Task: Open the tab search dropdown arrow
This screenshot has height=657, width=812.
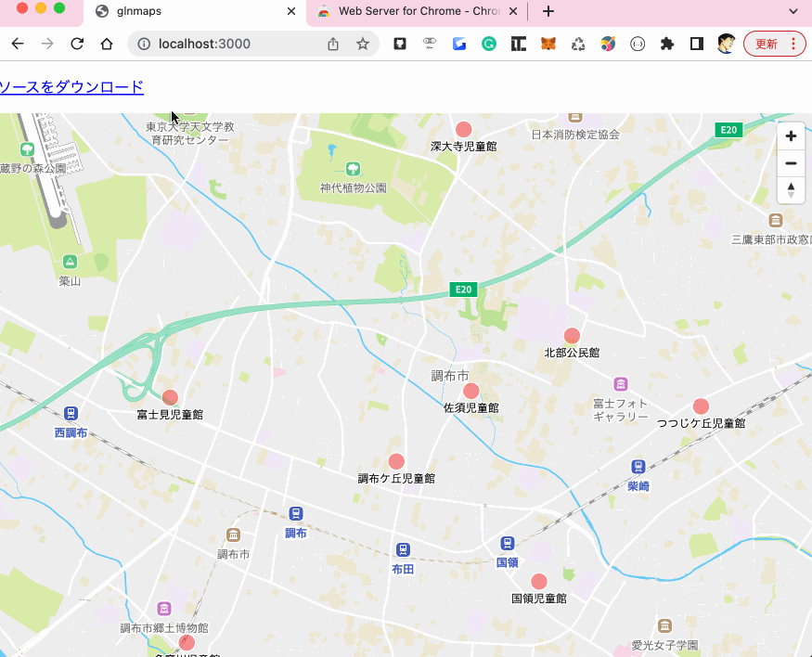Action: 793,11
